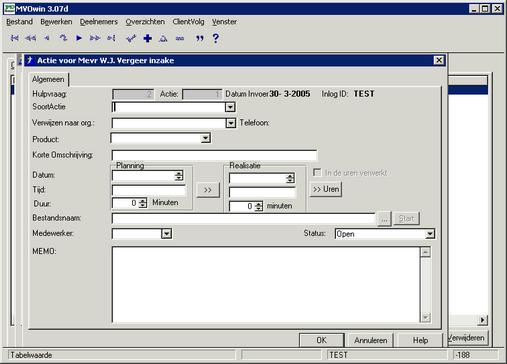Select the Algemeen tab

coord(48,79)
